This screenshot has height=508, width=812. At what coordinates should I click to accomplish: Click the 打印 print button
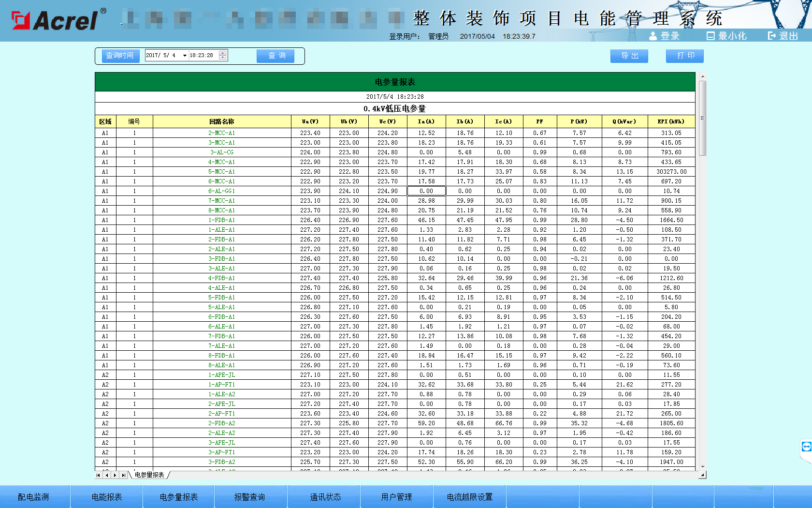click(685, 56)
